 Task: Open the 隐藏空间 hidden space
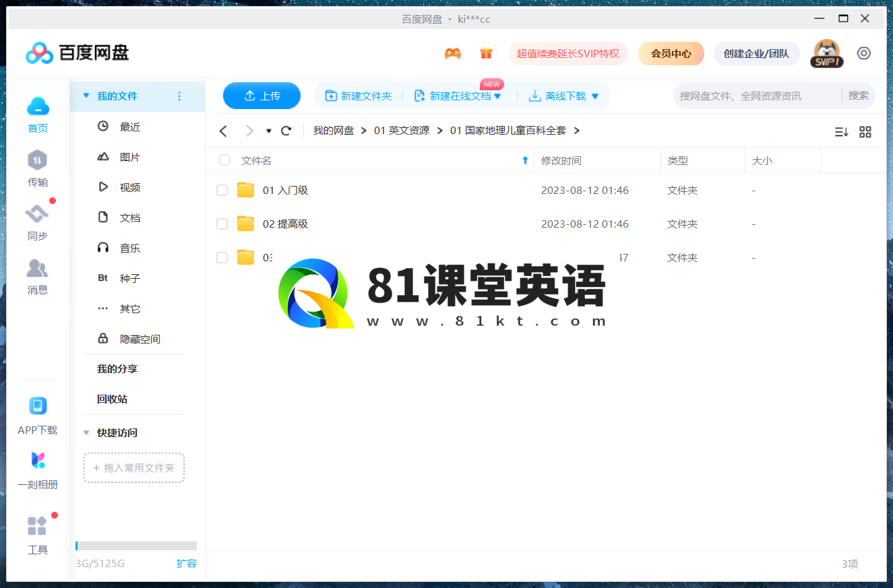(140, 339)
